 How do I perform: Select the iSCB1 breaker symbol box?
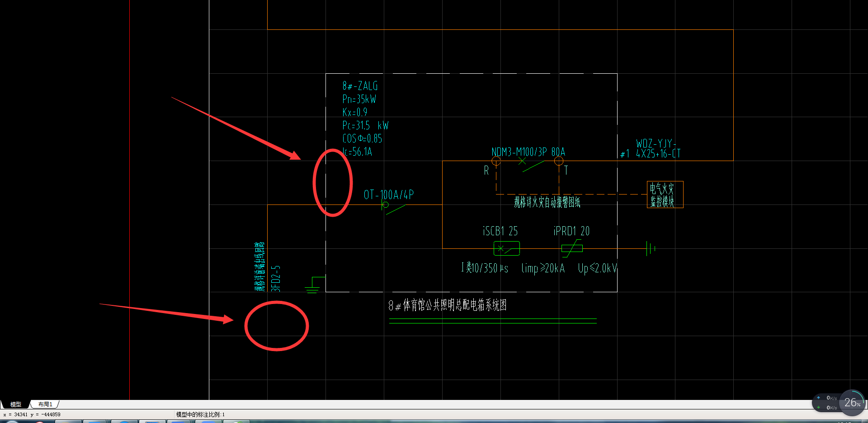pos(507,248)
